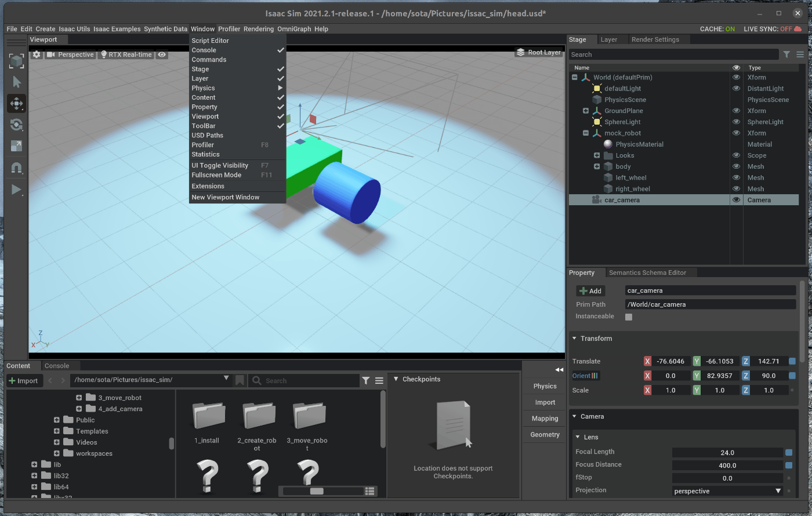Viewport: 812px width, 516px height.
Task: Start simulation with the Play button
Action: (16, 189)
